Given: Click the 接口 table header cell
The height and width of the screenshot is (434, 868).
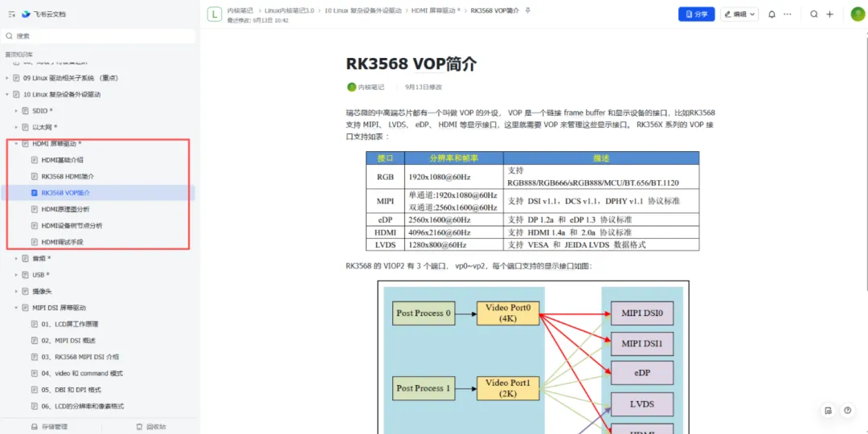Looking at the screenshot, I should pos(385,158).
